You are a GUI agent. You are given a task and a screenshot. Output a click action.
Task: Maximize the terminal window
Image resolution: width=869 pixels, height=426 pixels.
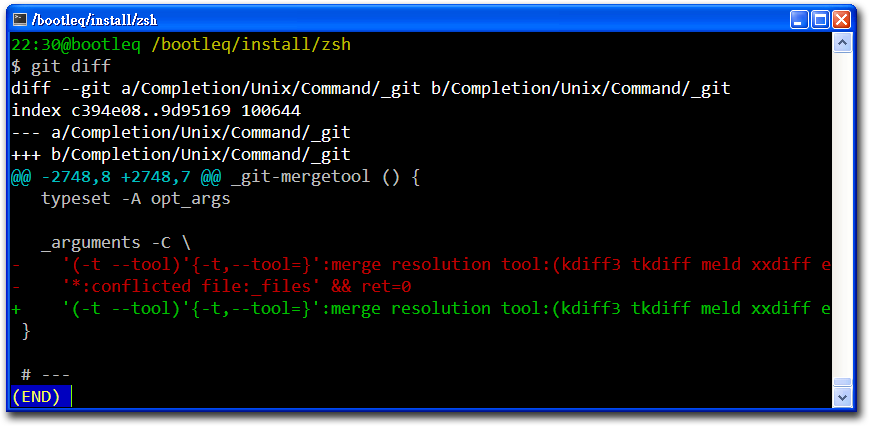(x=820, y=20)
